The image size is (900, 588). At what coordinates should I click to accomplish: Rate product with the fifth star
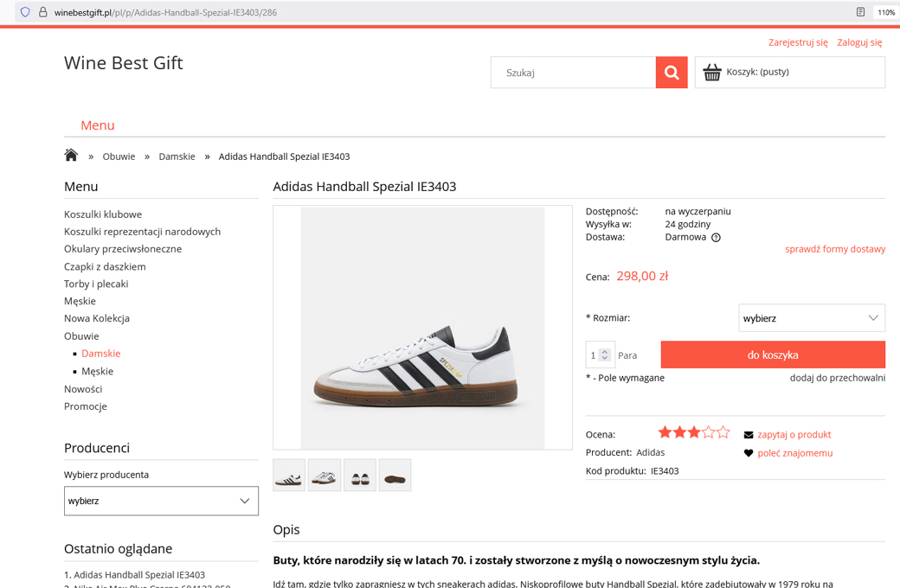[x=723, y=432]
